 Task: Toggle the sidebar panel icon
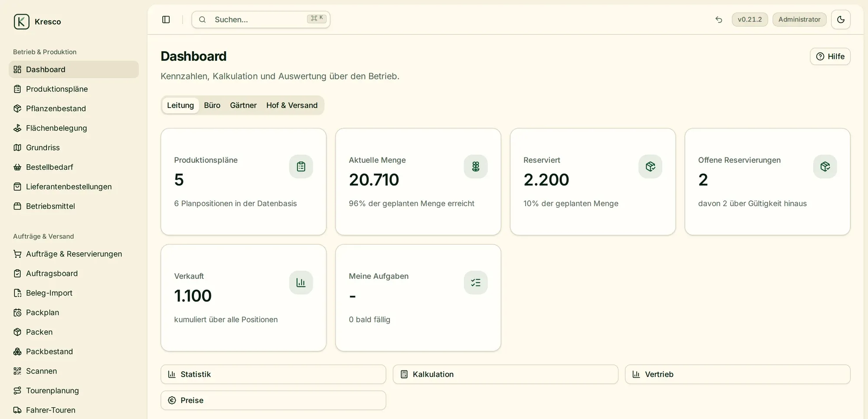pyautogui.click(x=166, y=20)
